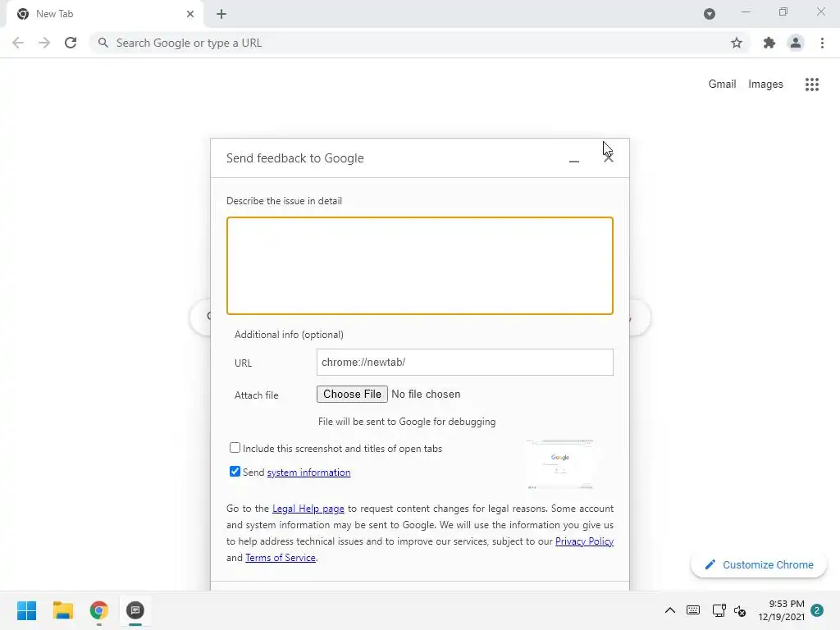Screen dimensions: 840x630
Task: Expand the hidden tray icons chevron
Action: [x=669, y=610]
